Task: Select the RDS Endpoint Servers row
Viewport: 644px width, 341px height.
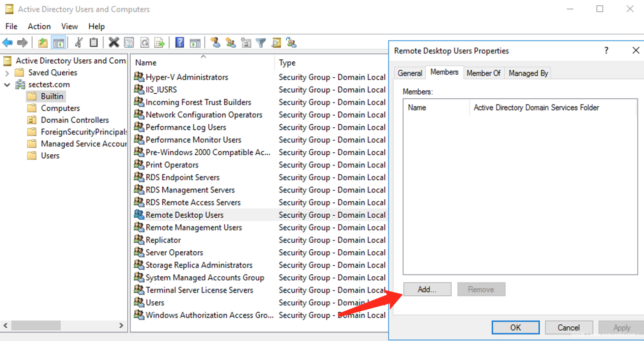Action: (259, 177)
